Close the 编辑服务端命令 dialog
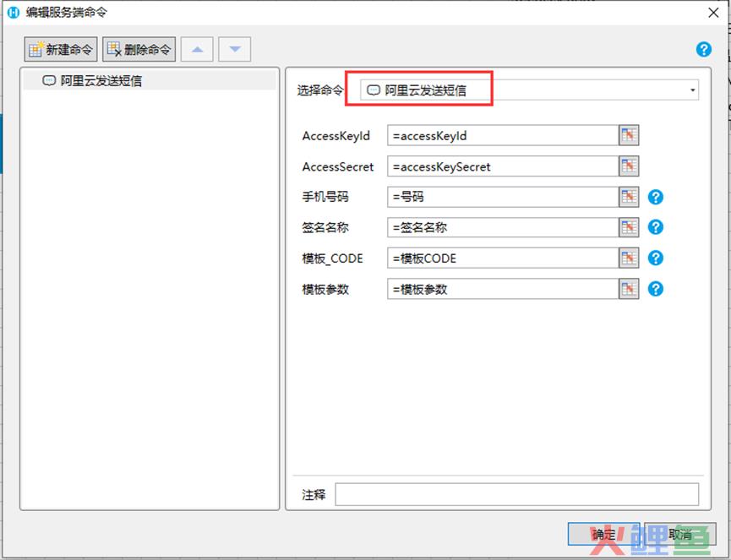Screen dimensions: 731x560 coord(713,13)
